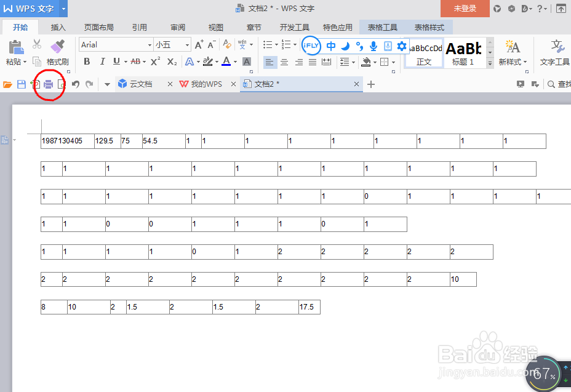Viewport: 571px width, 392px height.
Task: Clear formatting with the eraser icon
Action: point(227,44)
